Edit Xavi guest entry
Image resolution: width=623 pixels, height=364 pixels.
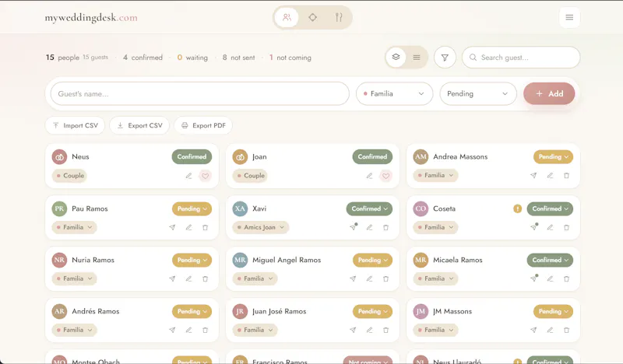click(369, 227)
